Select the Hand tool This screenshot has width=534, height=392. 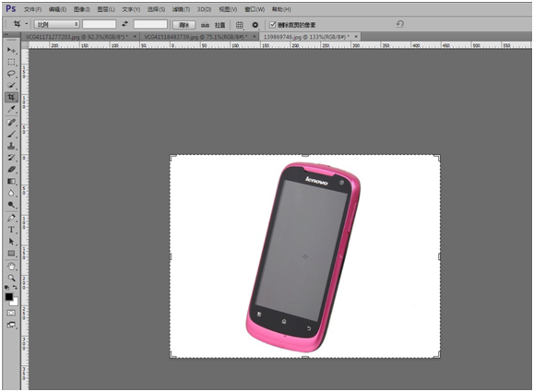click(x=12, y=267)
